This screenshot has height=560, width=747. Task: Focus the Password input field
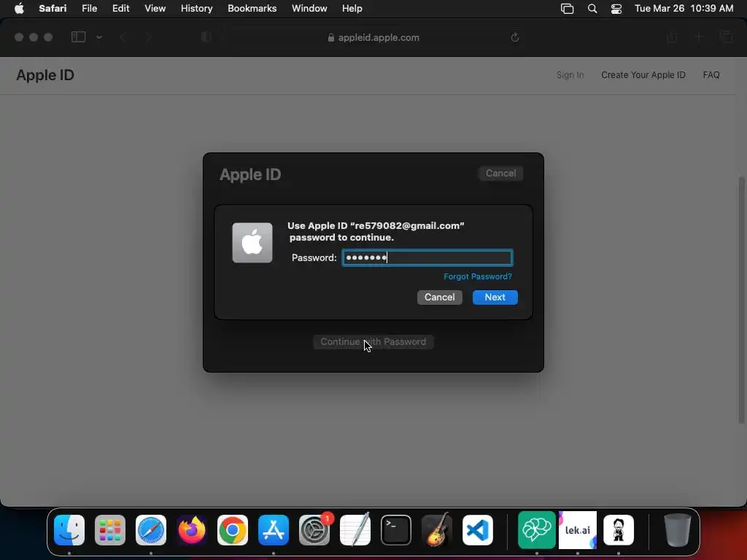(x=427, y=257)
